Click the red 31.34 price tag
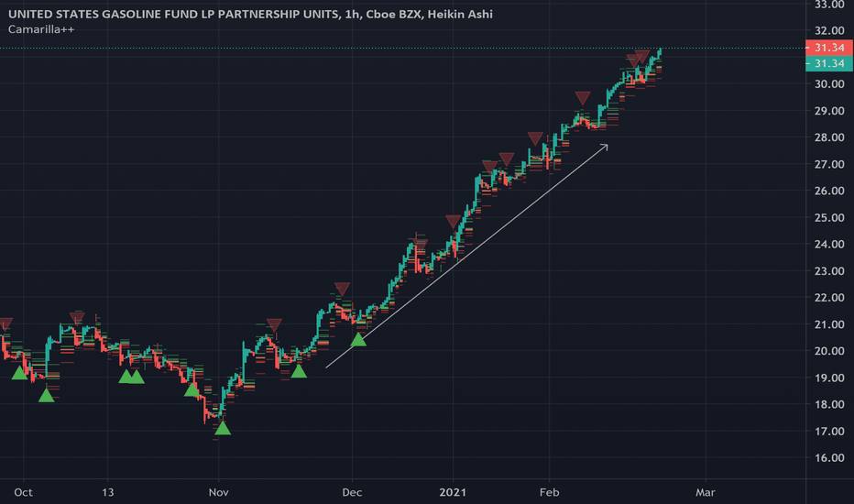Screen dimensions: 854x504 [x=829, y=48]
